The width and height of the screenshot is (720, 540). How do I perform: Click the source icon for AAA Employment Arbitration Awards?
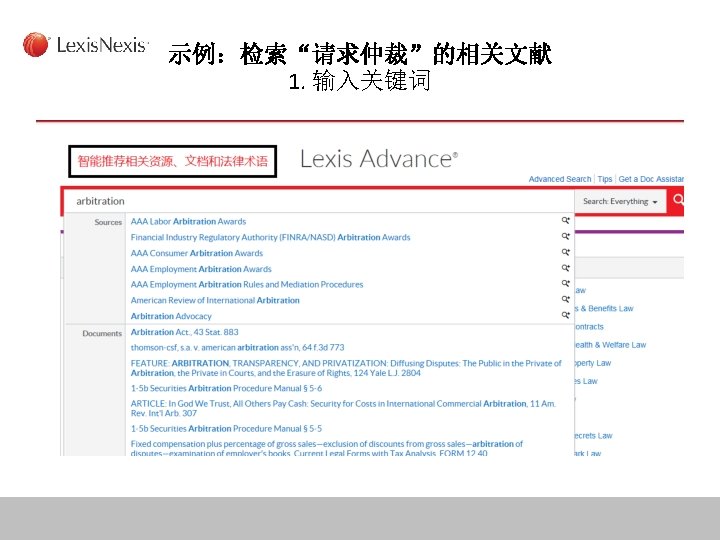pyautogui.click(x=566, y=268)
